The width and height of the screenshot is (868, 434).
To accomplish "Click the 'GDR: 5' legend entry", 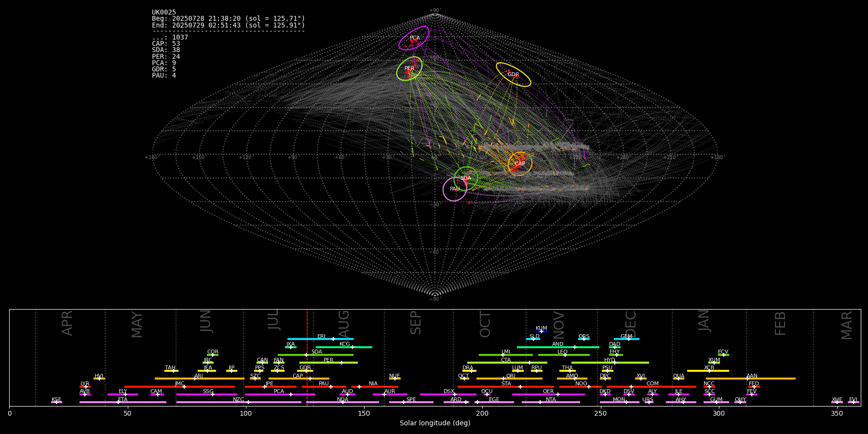I will (x=164, y=69).
